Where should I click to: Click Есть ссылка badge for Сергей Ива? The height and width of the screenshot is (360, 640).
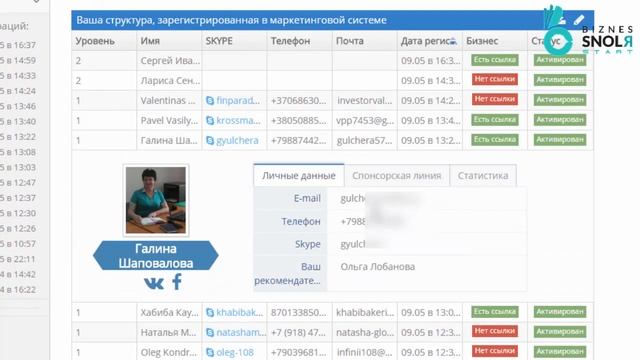click(495, 60)
